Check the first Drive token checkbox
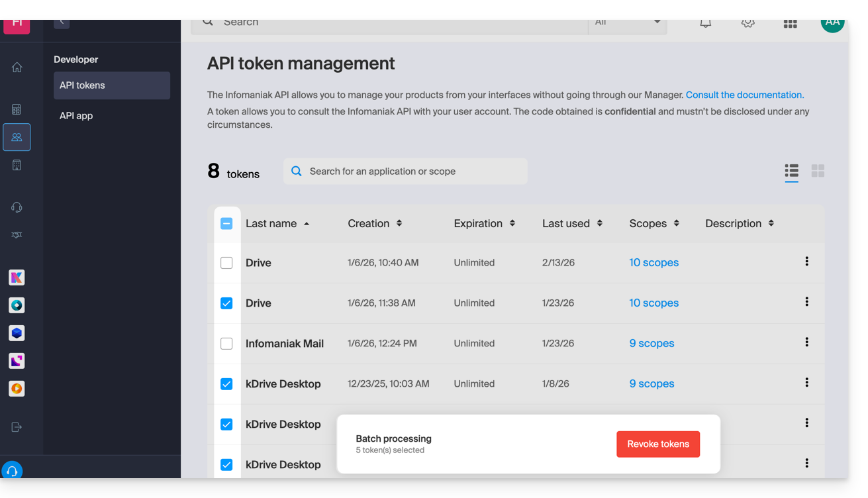868x498 pixels. [x=226, y=263]
